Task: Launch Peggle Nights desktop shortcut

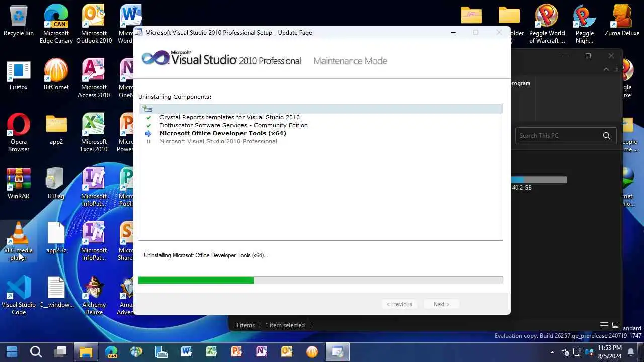Action: tap(584, 24)
